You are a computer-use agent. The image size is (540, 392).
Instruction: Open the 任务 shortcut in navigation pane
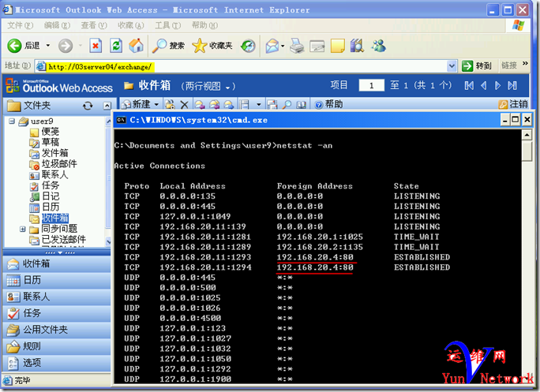[x=57, y=313]
